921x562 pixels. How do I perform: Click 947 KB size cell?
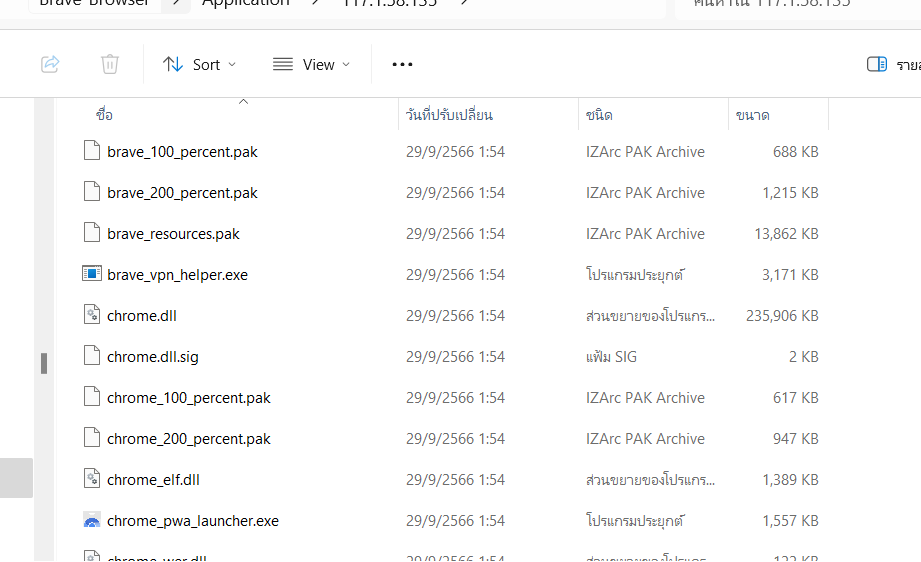pos(795,439)
